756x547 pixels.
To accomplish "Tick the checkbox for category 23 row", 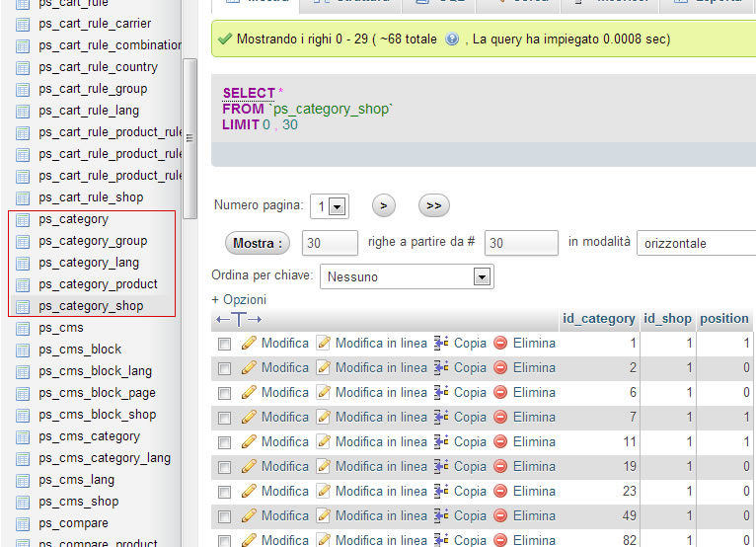I will (x=224, y=492).
